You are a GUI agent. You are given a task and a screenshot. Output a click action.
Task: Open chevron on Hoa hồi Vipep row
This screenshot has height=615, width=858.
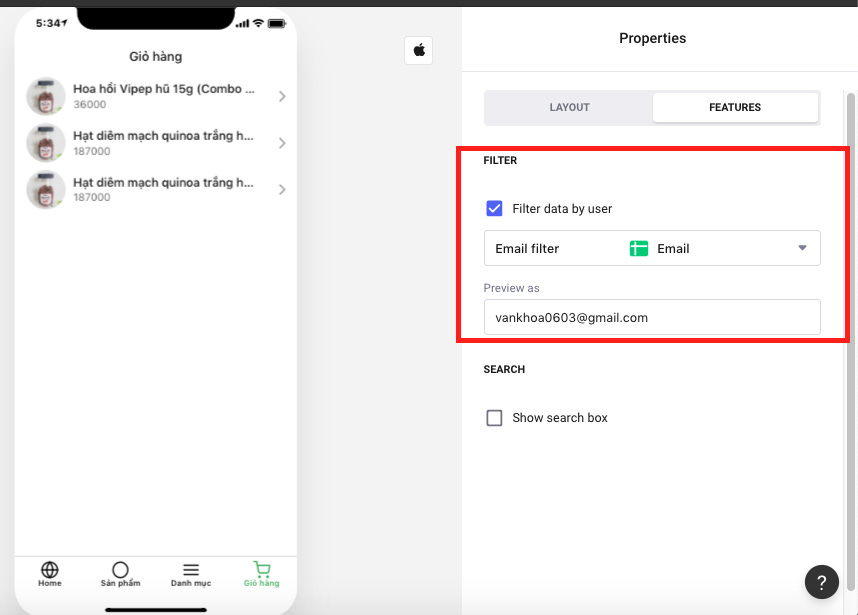tap(282, 96)
